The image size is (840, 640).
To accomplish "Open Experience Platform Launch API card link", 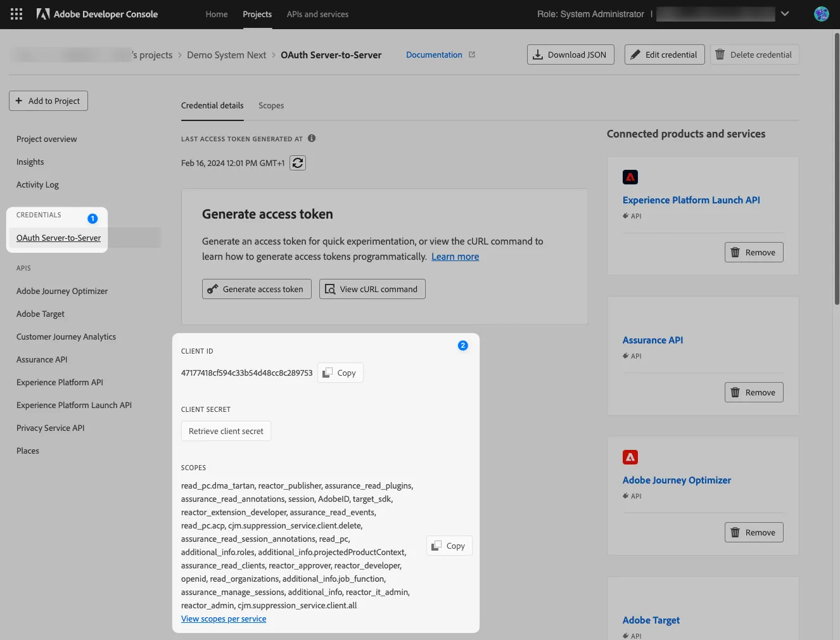I will point(691,200).
